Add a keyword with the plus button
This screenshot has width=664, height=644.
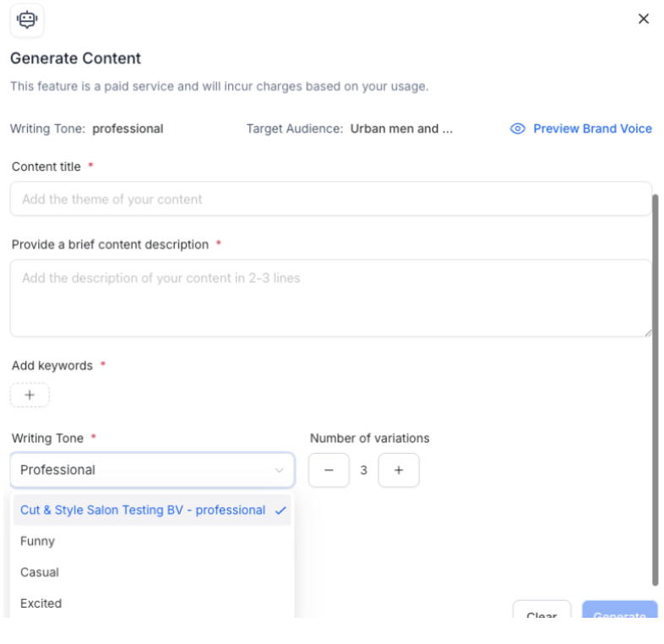[30, 395]
